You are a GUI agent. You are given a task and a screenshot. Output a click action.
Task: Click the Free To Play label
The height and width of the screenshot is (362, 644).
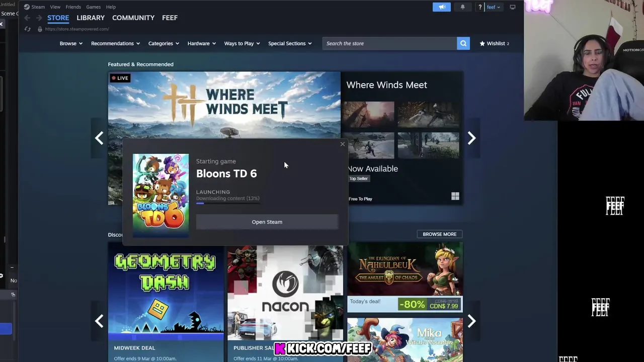[360, 199]
